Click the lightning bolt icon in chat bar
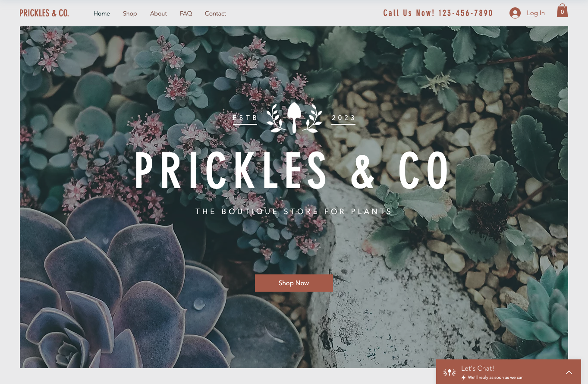588x384 pixels. (464, 378)
